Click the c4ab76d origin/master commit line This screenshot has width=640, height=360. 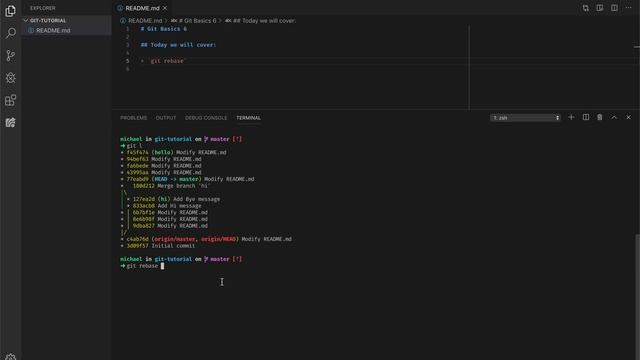[x=206, y=239]
